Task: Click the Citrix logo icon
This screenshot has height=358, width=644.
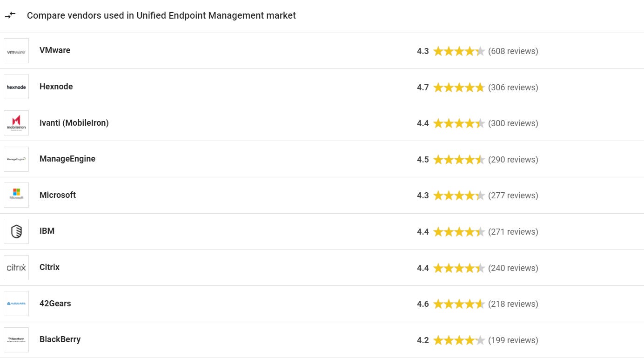Action: point(16,268)
